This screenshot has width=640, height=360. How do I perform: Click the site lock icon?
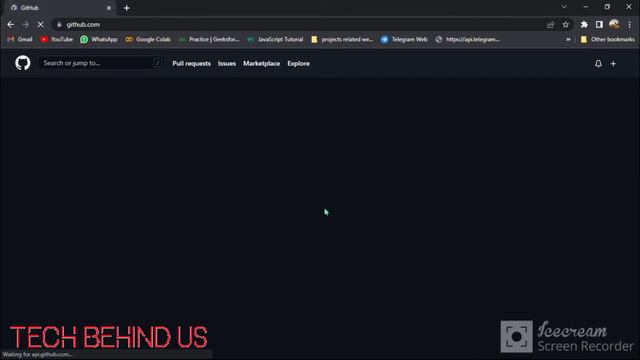59,24
